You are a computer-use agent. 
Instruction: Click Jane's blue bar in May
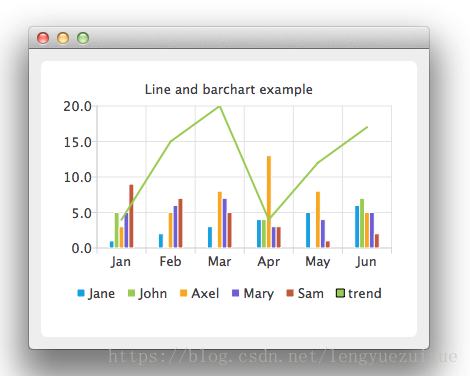click(x=308, y=230)
